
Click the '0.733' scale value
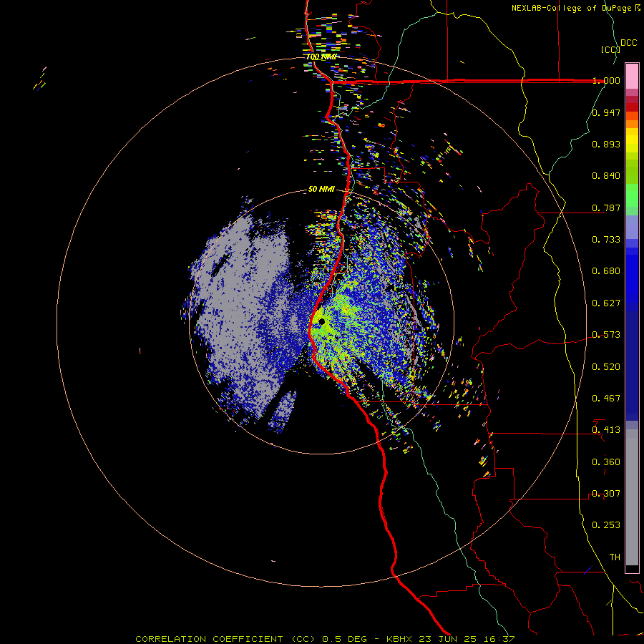(x=606, y=240)
